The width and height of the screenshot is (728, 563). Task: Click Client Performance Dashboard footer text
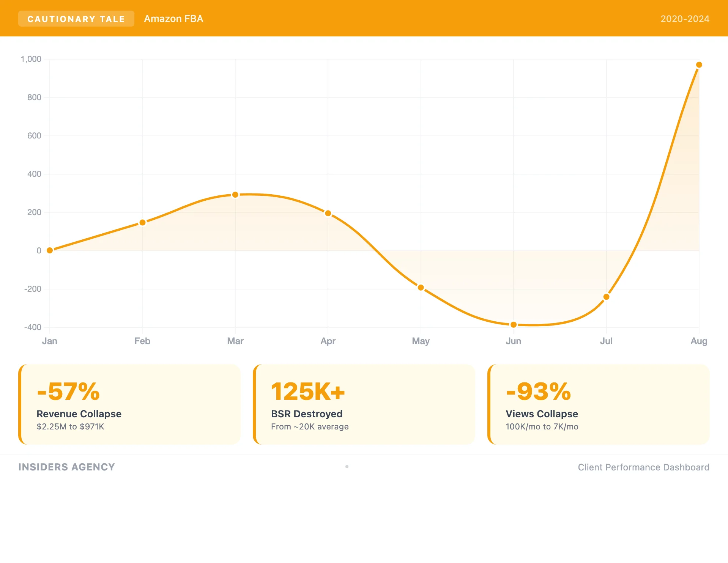[643, 467]
